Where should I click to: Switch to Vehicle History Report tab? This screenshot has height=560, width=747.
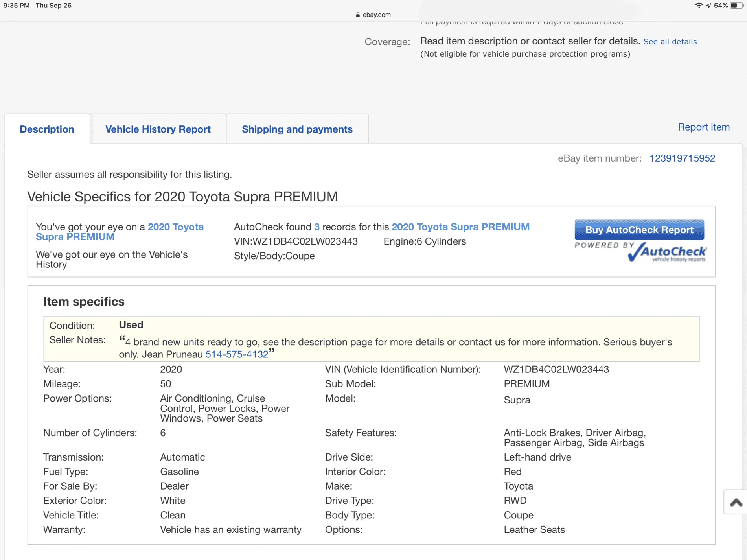tap(158, 129)
